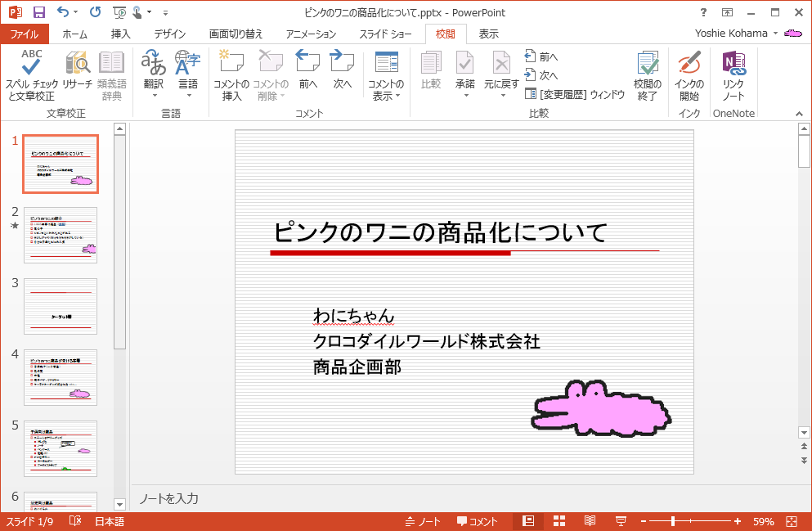Click the Spell Check (スペルチェック) icon
Screen dimensions: 812x531
point(31,65)
